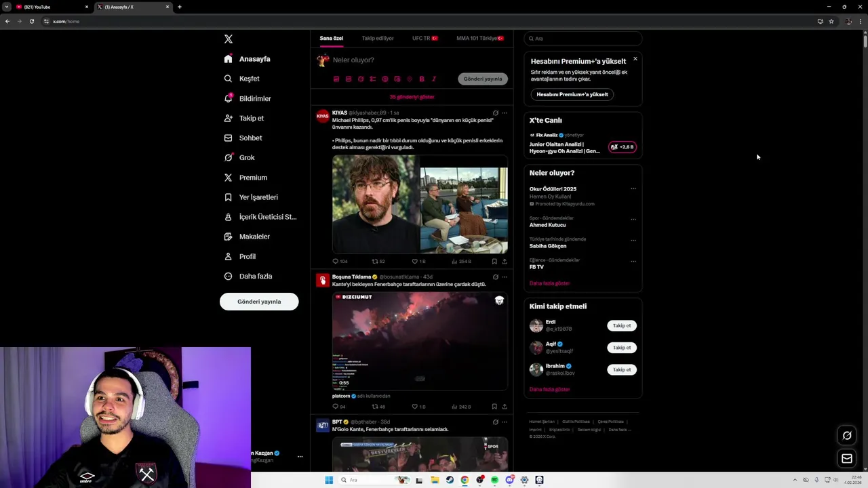Click the location tag icon in composer
Image resolution: width=868 pixels, height=488 pixels.
(x=410, y=79)
